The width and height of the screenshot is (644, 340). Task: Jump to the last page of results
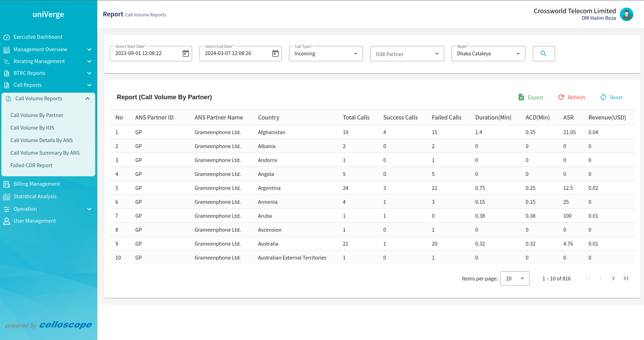[x=626, y=278]
